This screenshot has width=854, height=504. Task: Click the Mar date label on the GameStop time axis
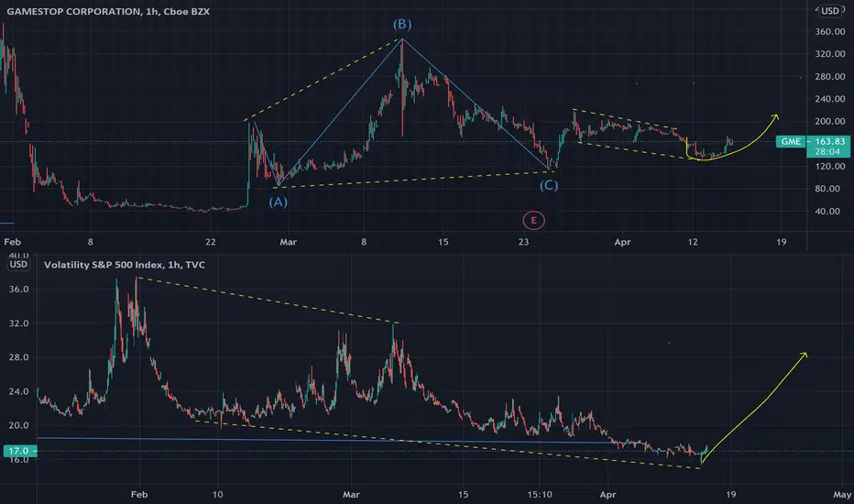[288, 242]
